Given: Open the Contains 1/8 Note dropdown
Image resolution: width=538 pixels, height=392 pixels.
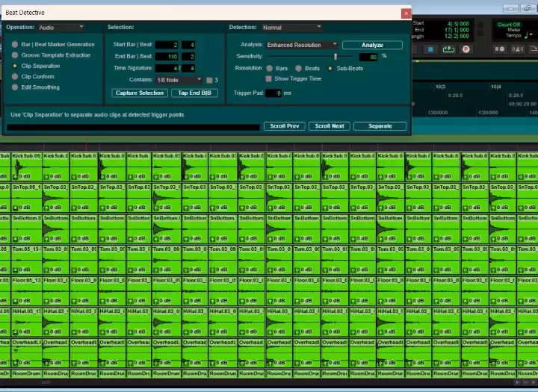Looking at the screenshot, I should click(x=179, y=79).
